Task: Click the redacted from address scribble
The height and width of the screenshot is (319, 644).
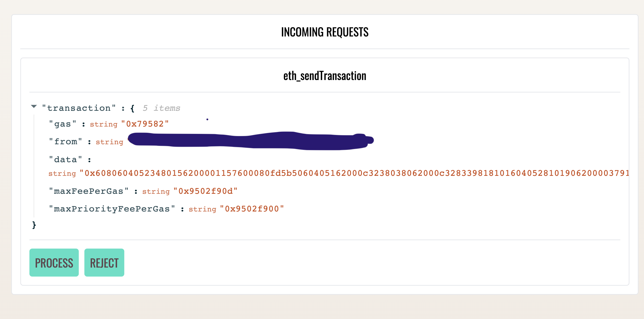Action: coord(251,140)
